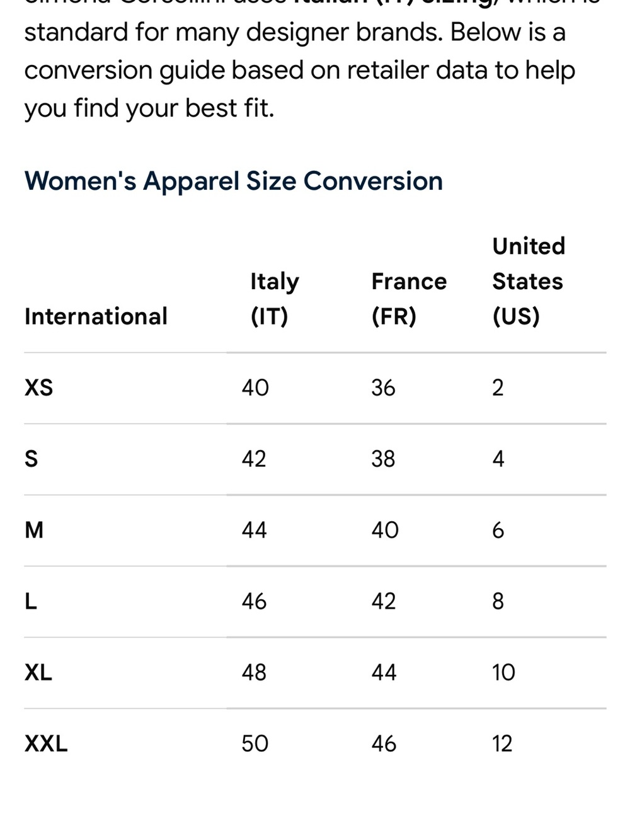The image size is (630, 840).
Task: Select the XL size row label
Action: click(38, 672)
